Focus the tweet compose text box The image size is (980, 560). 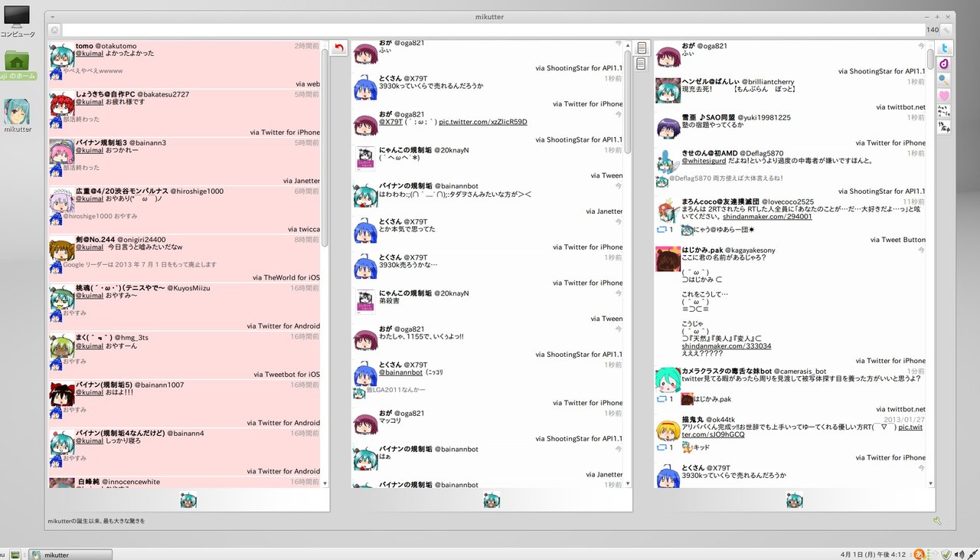point(493,30)
